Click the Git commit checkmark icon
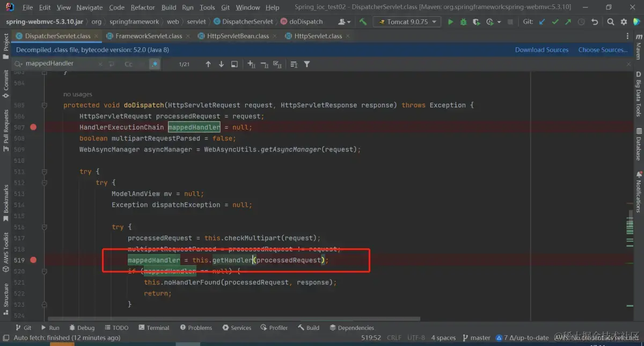Image resolution: width=644 pixels, height=346 pixels. (555, 22)
